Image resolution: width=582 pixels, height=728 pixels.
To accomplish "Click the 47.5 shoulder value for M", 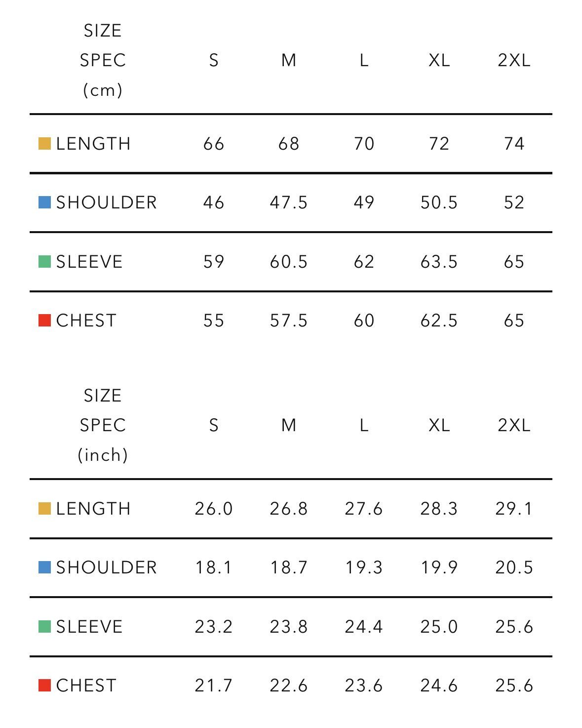I will coord(289,202).
